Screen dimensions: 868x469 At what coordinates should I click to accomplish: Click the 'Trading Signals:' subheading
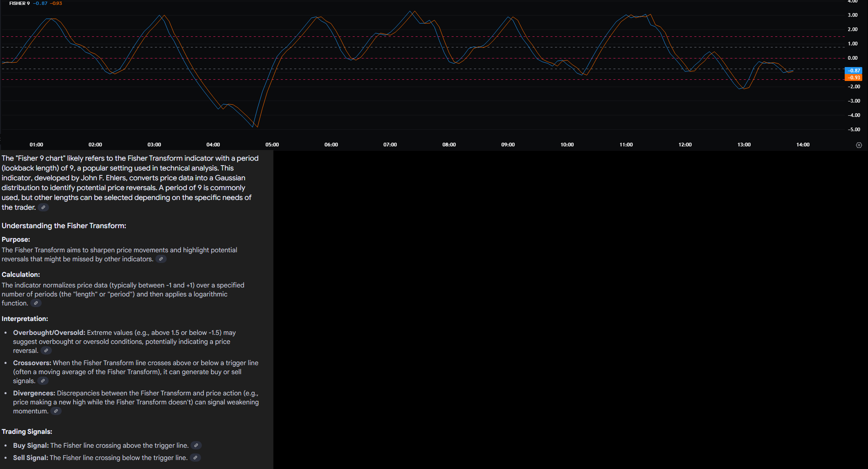27,432
